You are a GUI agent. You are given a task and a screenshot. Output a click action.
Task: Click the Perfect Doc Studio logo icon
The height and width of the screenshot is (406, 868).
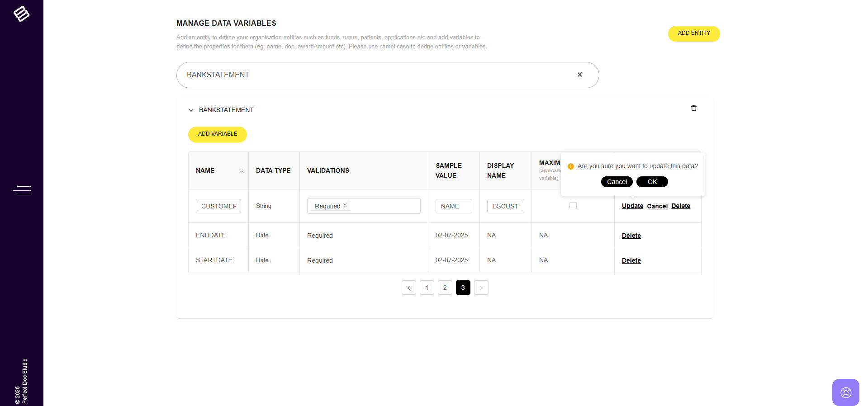pyautogui.click(x=21, y=14)
